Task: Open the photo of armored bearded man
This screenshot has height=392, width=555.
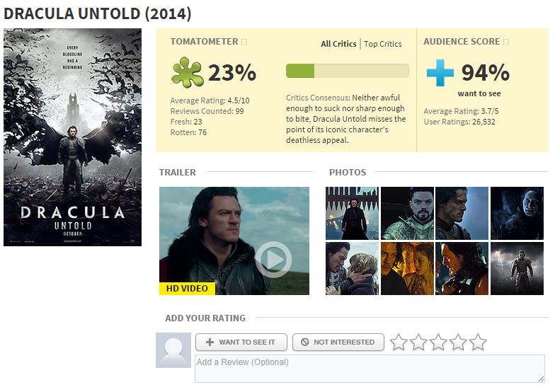Action: point(407,214)
